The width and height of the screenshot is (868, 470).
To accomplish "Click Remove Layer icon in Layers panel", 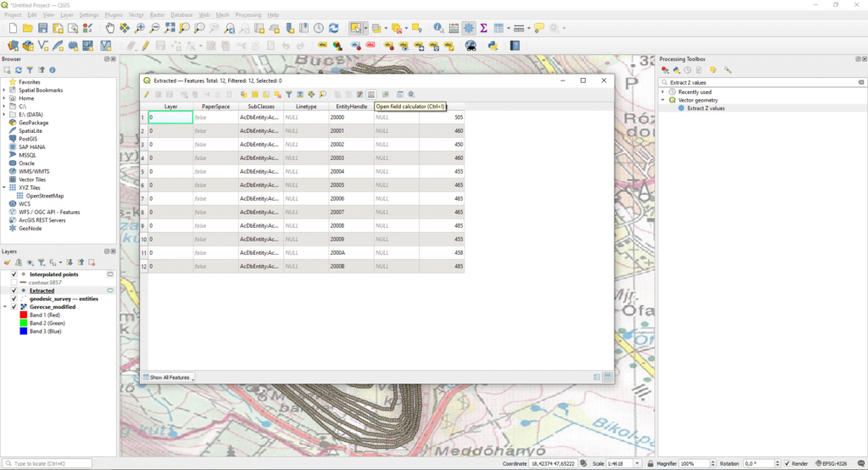I will 92,263.
